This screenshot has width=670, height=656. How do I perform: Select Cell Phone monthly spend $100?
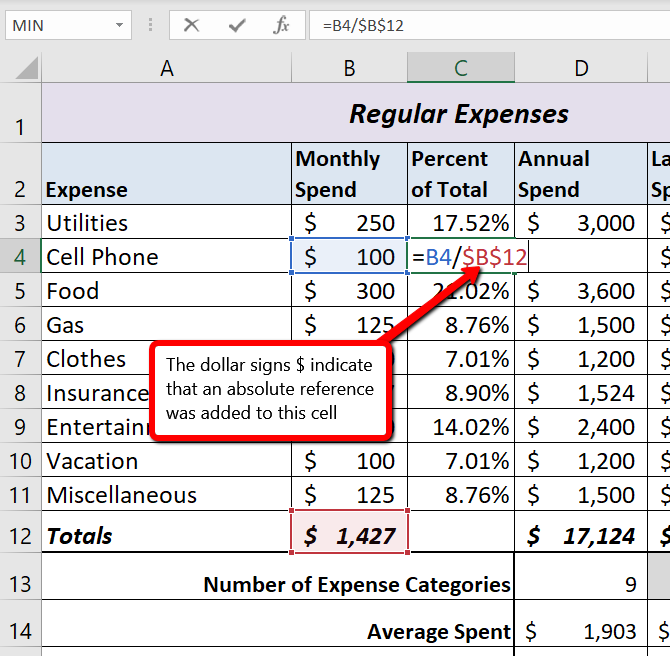(350, 256)
